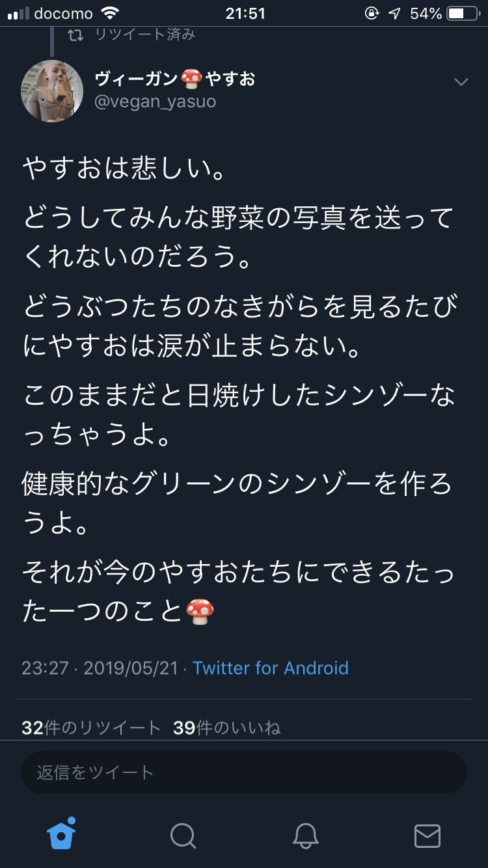
Task: Tap the retweet icon beside リツイート済み
Action: 75,35
